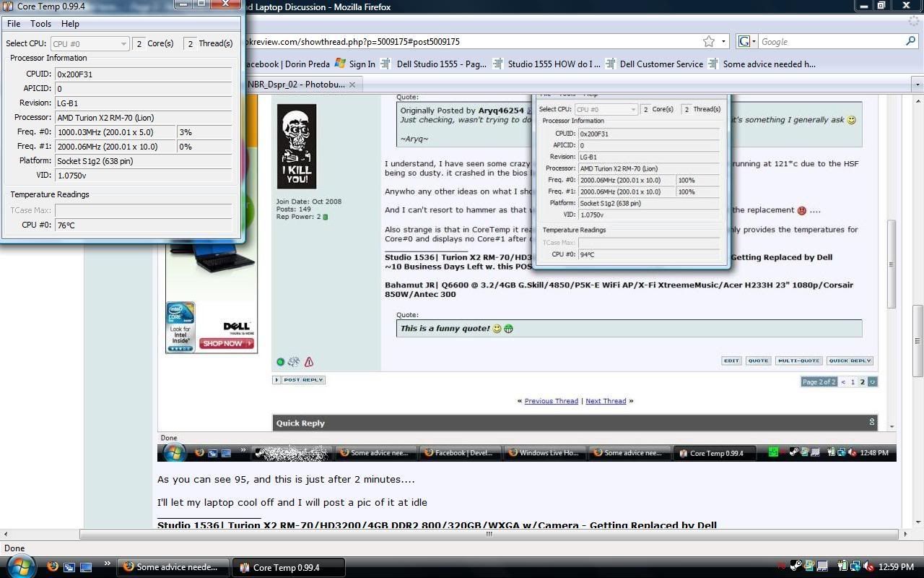Open the Next Thread link

(606, 401)
